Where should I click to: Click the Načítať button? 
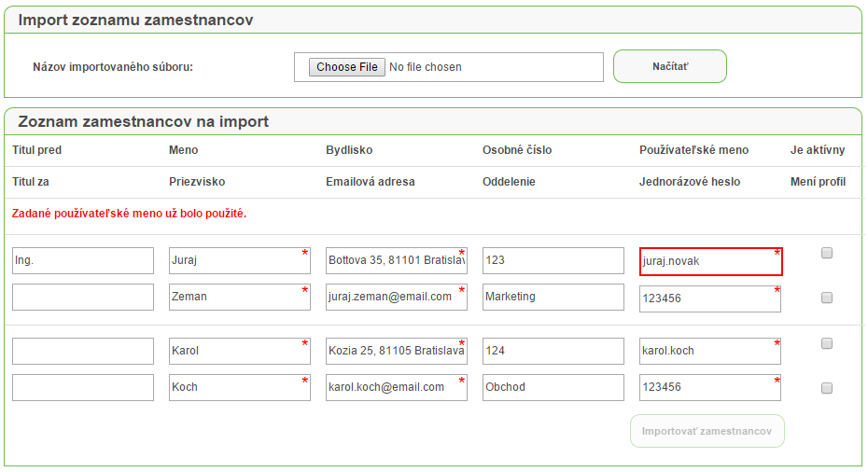pyautogui.click(x=670, y=66)
